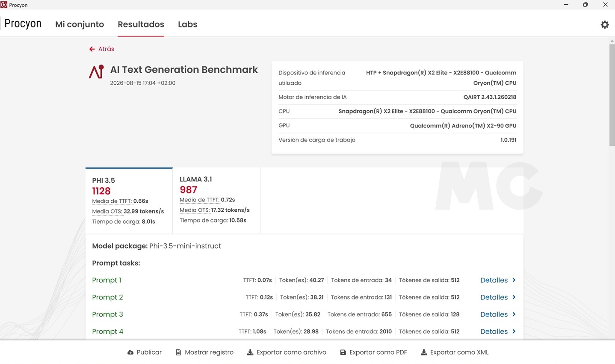The width and height of the screenshot is (615, 364).
Task: Click the Exportar como PDF save icon
Action: tap(343, 352)
